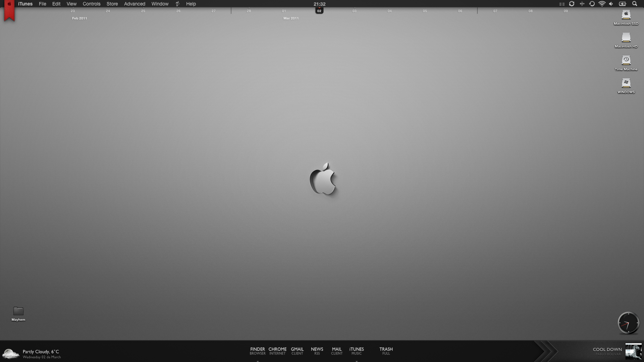Open the Time Machine menu bar icon
Viewport: 644px width, 362px height.
point(592,4)
